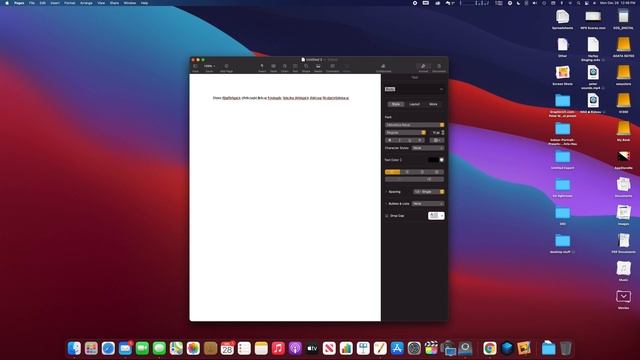
Task: Toggle Bold text formatting
Action: (x=390, y=140)
